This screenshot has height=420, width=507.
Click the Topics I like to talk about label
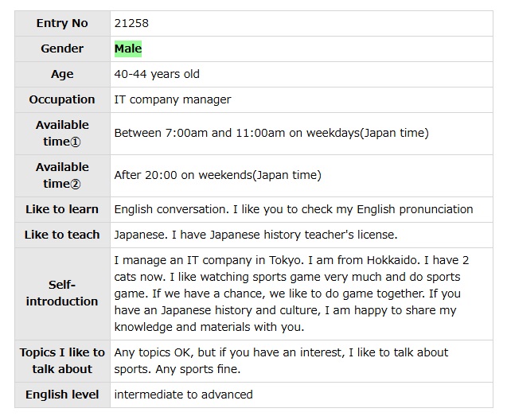click(x=62, y=360)
